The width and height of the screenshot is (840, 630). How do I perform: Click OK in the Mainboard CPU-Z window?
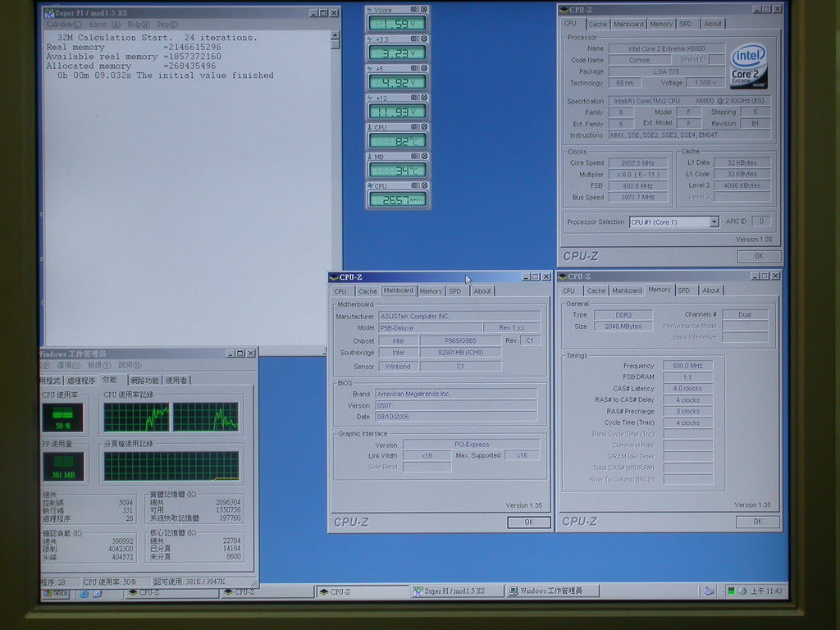[x=529, y=523]
